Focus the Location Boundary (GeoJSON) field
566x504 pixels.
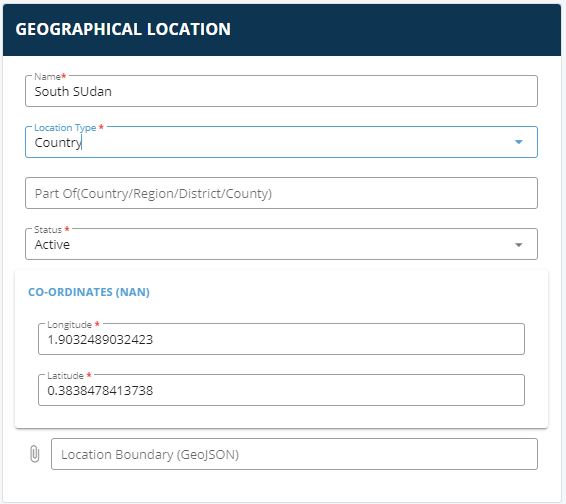tap(294, 454)
